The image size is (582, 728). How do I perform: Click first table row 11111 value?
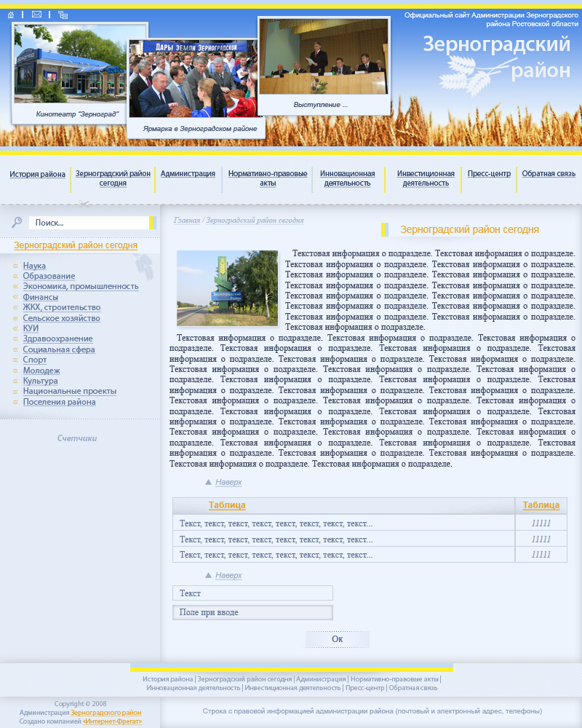pos(541,523)
